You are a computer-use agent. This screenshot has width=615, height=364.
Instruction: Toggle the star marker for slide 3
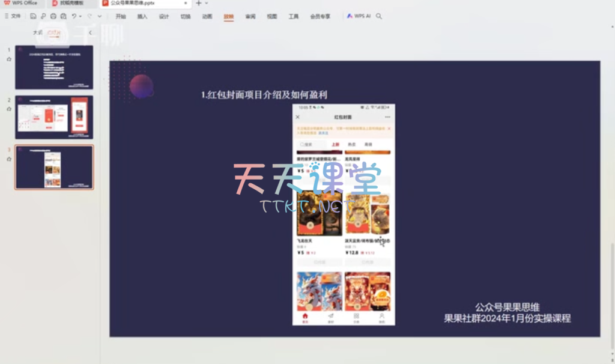(x=9, y=159)
